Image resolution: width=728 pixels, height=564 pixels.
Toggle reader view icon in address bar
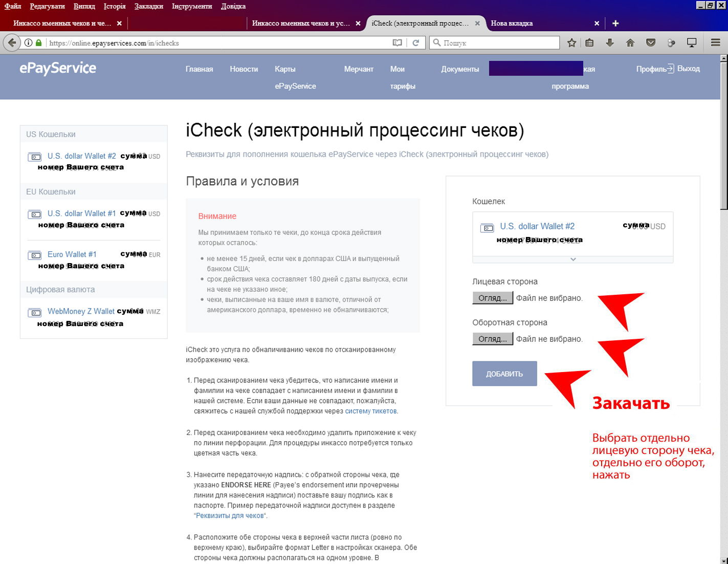pyautogui.click(x=397, y=43)
